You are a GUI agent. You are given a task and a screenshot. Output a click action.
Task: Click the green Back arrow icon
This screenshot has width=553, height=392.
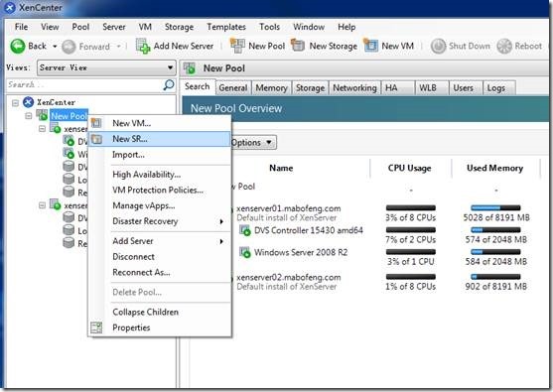[18, 47]
